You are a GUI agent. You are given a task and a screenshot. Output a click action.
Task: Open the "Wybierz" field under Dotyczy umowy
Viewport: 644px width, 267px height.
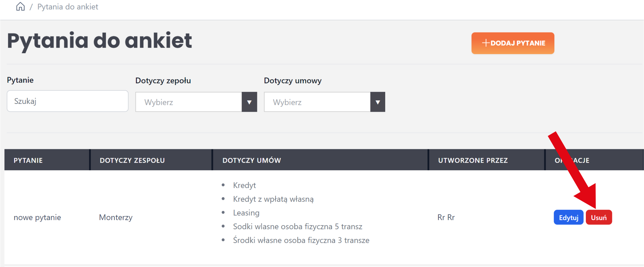(317, 102)
